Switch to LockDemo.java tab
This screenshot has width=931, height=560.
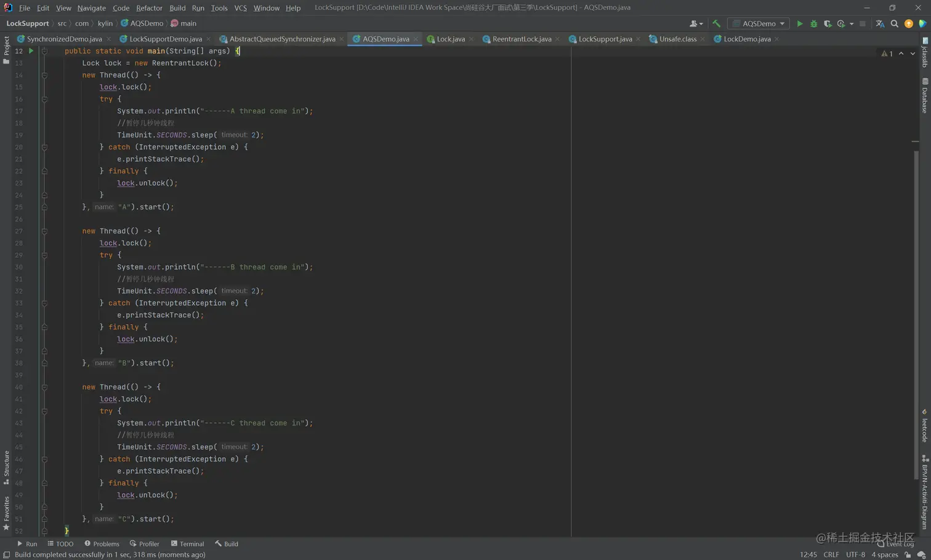coord(747,39)
